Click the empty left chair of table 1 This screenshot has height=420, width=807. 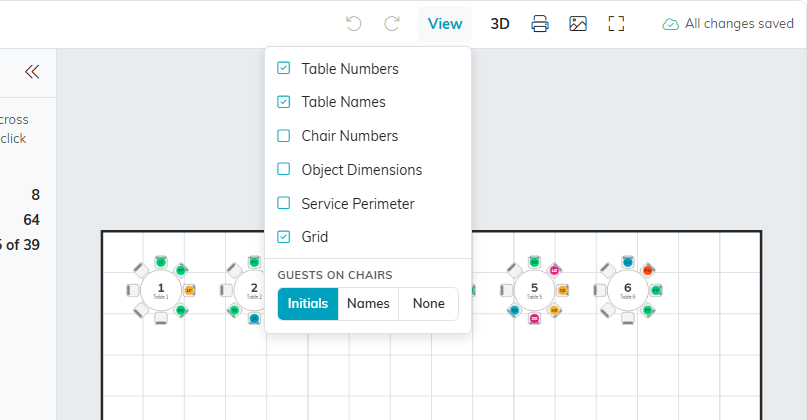point(133,290)
